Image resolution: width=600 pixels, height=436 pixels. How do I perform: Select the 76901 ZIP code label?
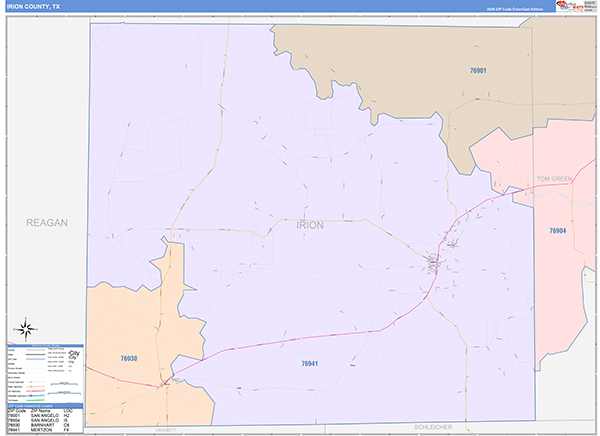478,70
